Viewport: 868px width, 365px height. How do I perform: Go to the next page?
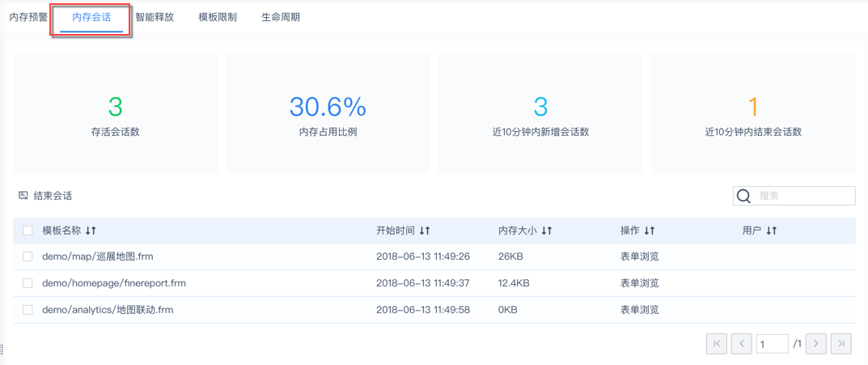(816, 344)
